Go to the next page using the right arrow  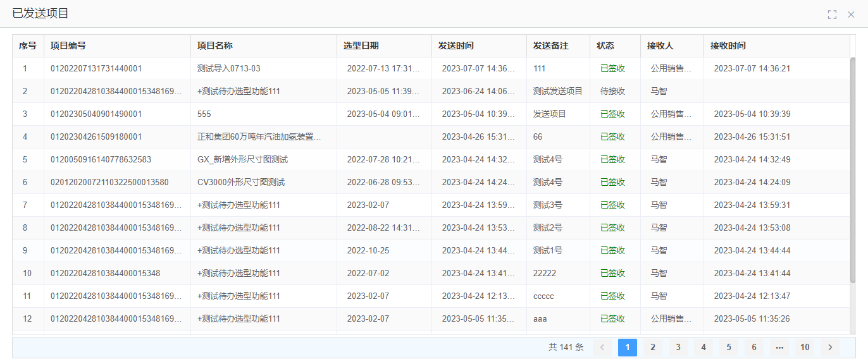pos(830,348)
